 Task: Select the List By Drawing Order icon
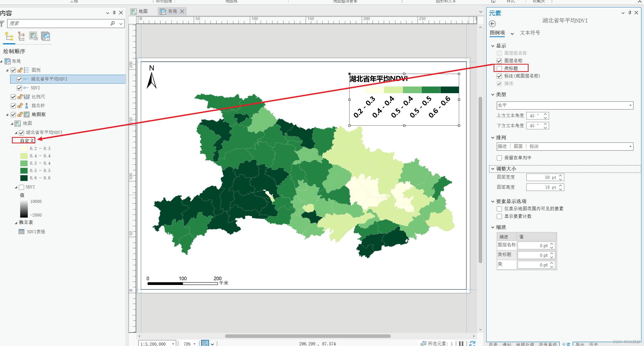click(9, 36)
